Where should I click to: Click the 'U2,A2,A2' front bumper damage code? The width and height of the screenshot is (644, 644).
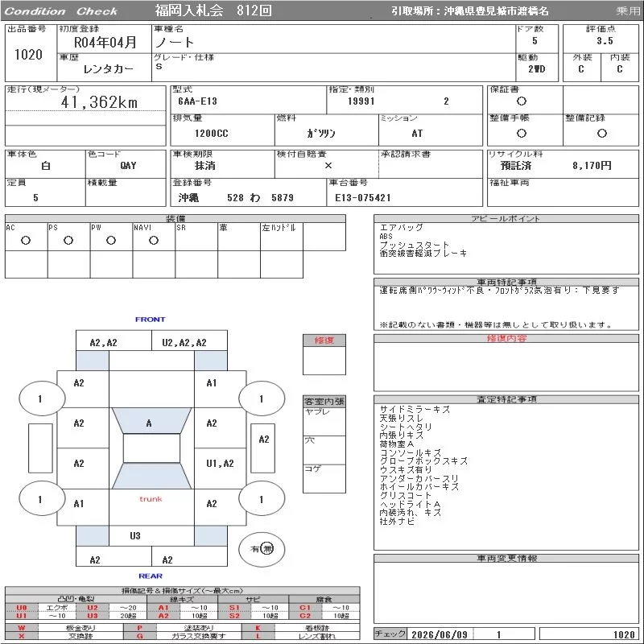pos(184,343)
